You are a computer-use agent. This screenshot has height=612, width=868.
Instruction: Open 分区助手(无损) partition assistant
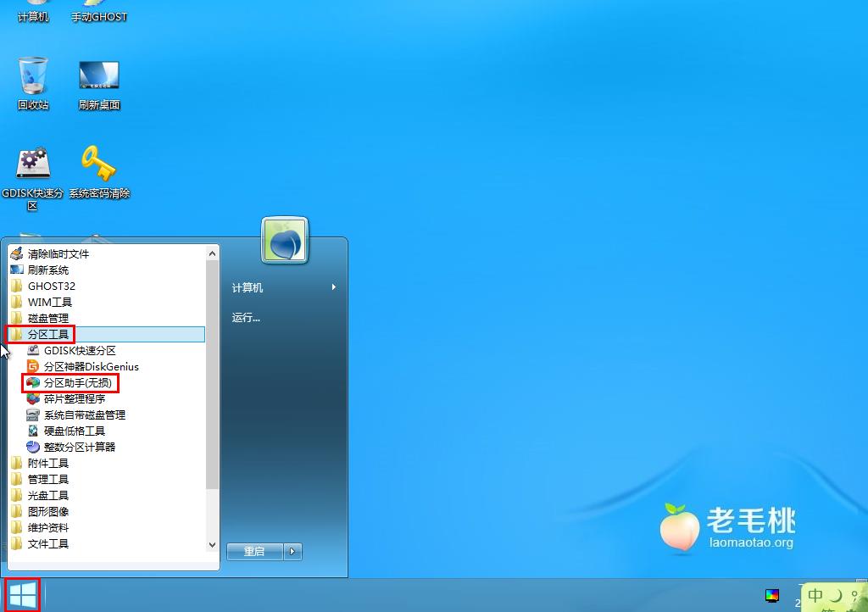76,383
